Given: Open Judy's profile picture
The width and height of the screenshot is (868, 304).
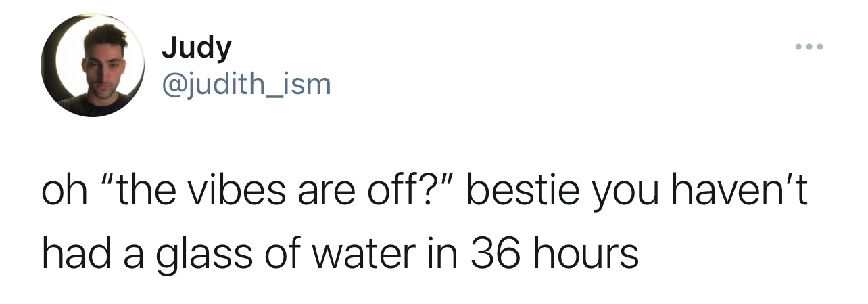Looking at the screenshot, I should click(93, 66).
